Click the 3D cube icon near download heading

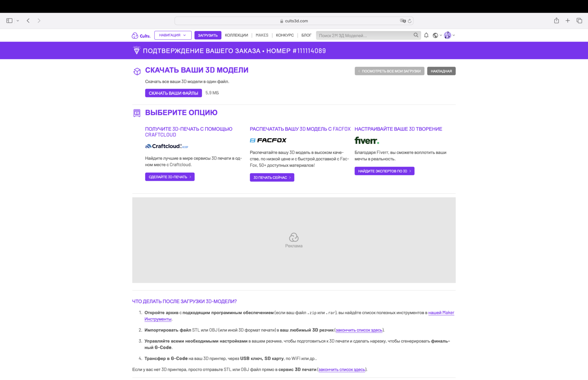(x=137, y=71)
